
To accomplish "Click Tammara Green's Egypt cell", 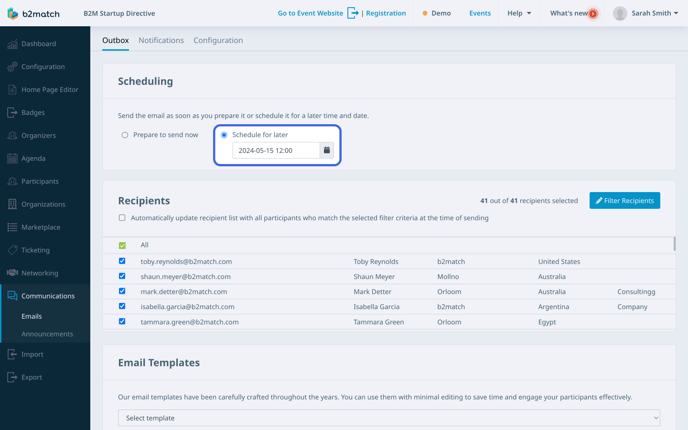I will 547,322.
